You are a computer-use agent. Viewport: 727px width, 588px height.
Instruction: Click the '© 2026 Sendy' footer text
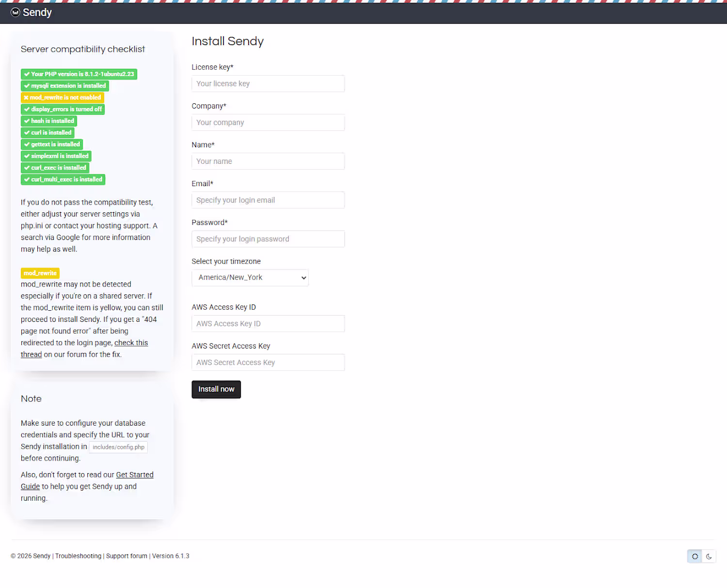(31, 556)
